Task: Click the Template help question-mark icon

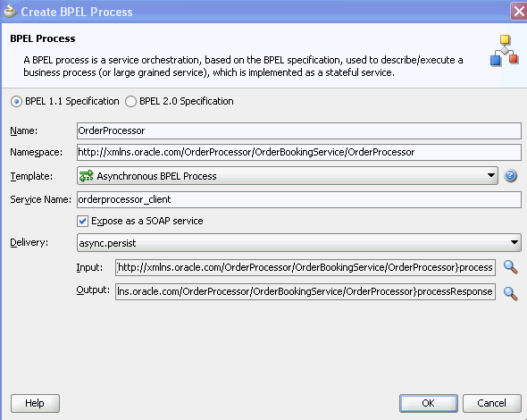Action: pyautogui.click(x=510, y=175)
